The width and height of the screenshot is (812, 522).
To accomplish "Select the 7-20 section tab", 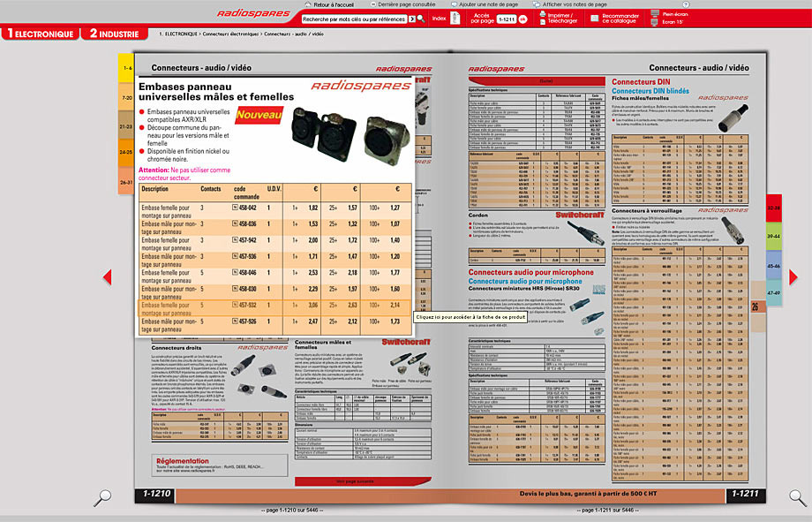I will (126, 97).
